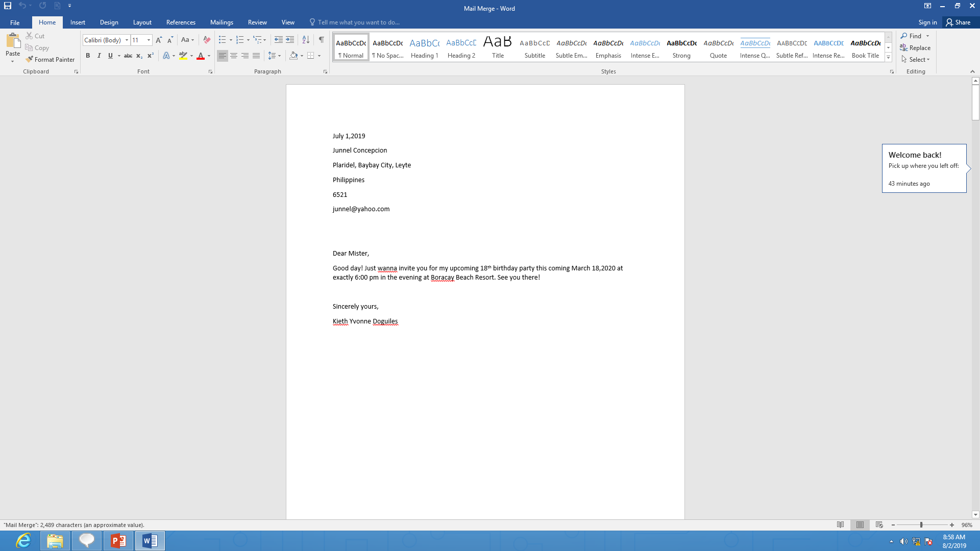This screenshot has width=980, height=551.
Task: Toggle Italic formatting
Action: tap(99, 56)
